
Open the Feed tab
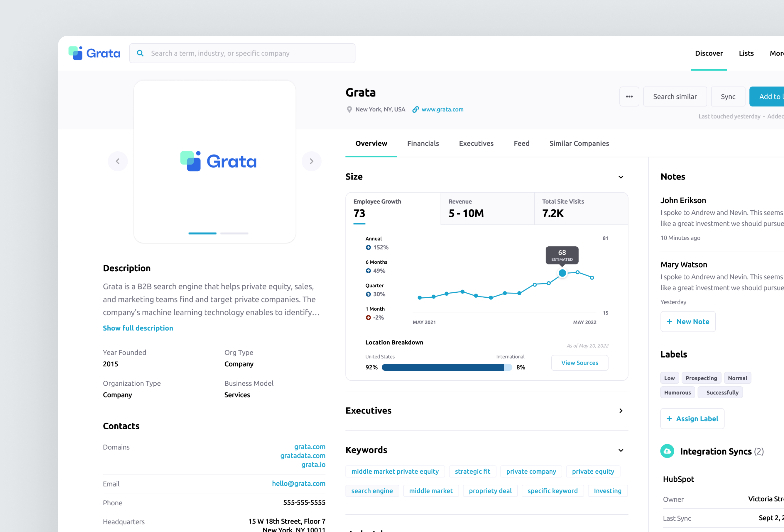tap(521, 144)
